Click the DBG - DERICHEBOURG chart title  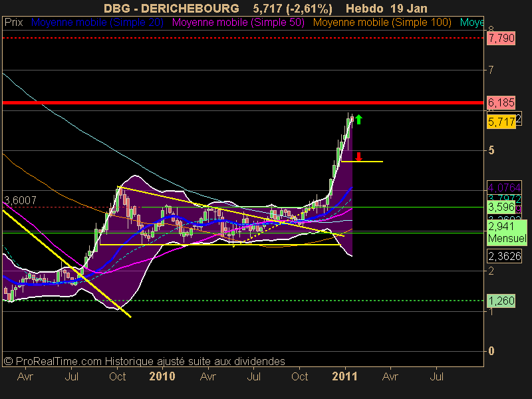(172, 8)
